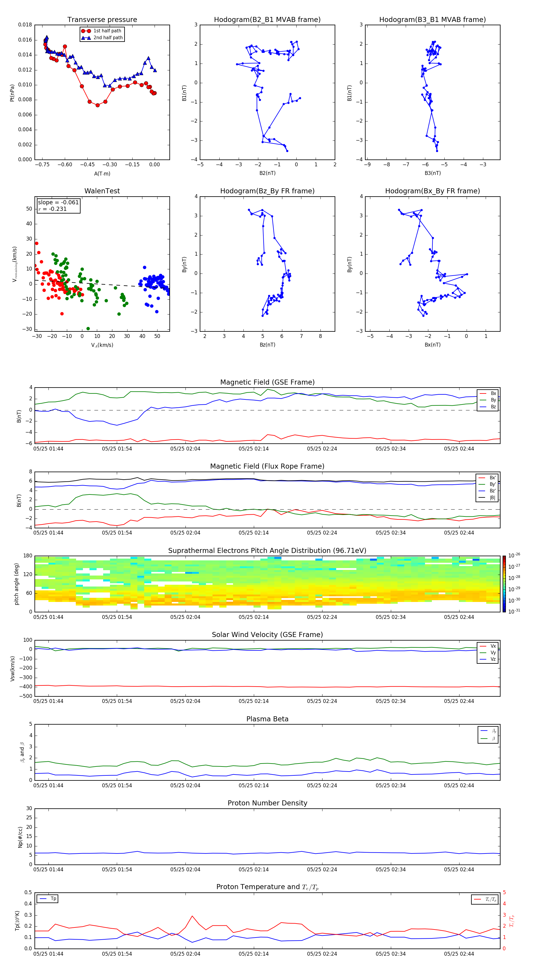Click the pitch angle plot colorbar
The width and height of the screenshot is (535, 980).
pos(504,584)
